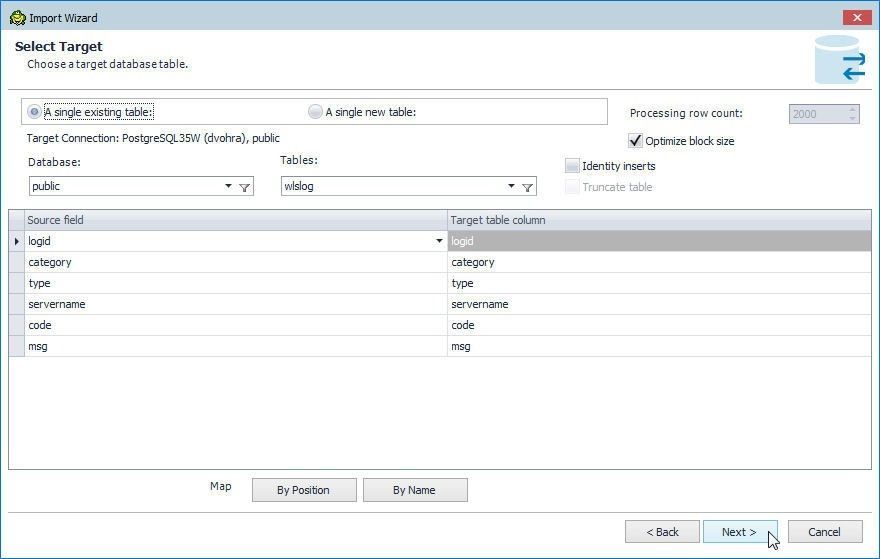Click the Import Wizard frog icon
This screenshot has width=880, height=559.
point(17,18)
